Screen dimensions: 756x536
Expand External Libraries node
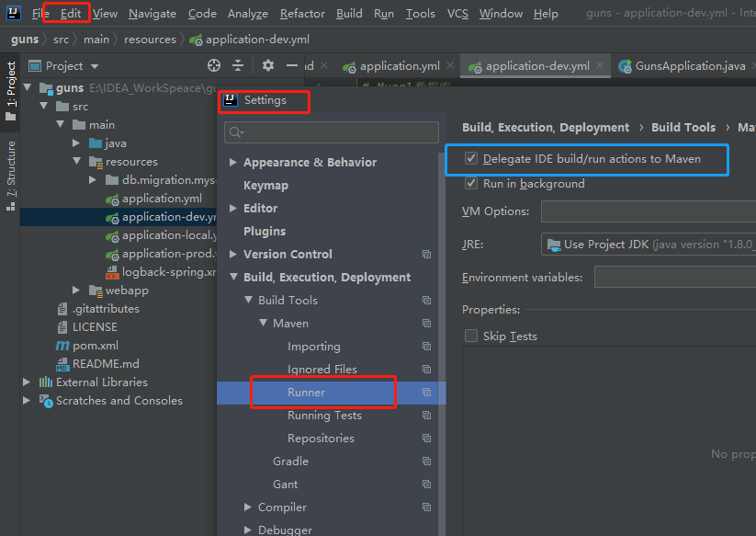27,382
